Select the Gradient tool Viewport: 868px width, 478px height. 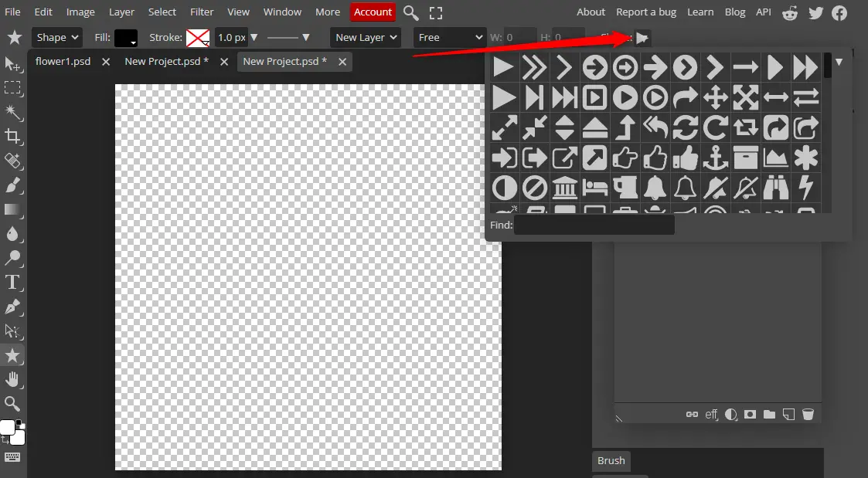pyautogui.click(x=12, y=209)
